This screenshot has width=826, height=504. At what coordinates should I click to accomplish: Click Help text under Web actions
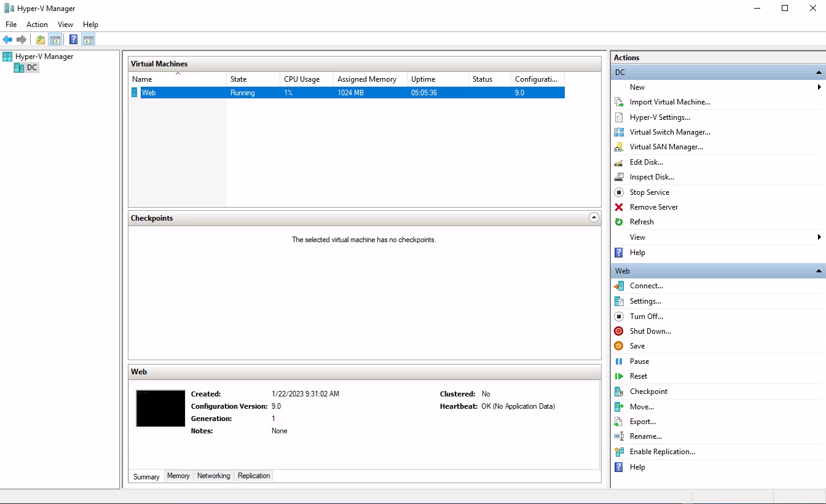click(x=637, y=467)
